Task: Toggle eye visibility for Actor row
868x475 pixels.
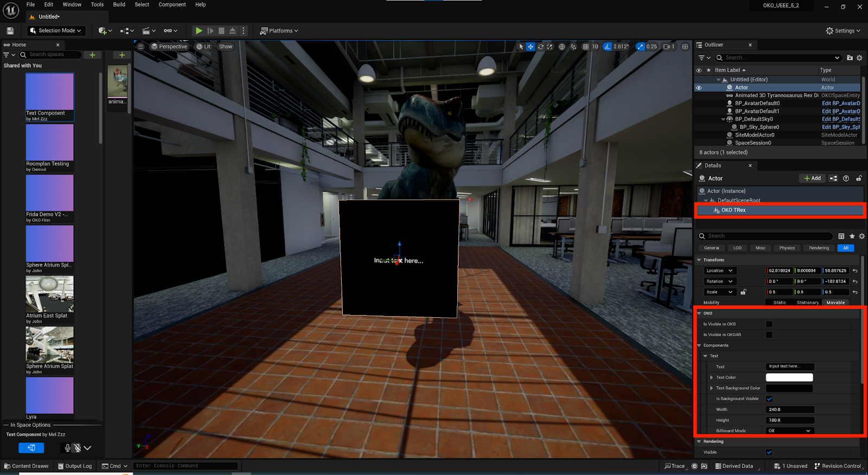Action: click(699, 87)
